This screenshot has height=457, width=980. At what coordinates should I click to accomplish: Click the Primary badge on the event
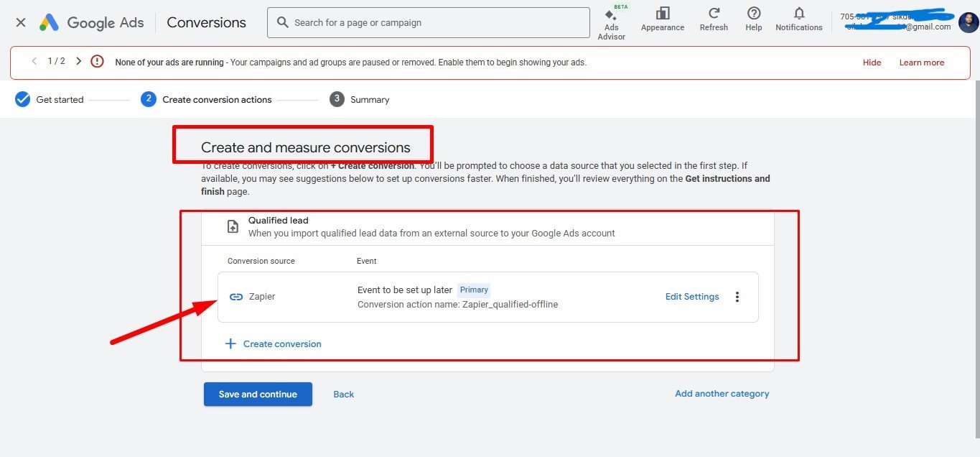click(x=474, y=290)
